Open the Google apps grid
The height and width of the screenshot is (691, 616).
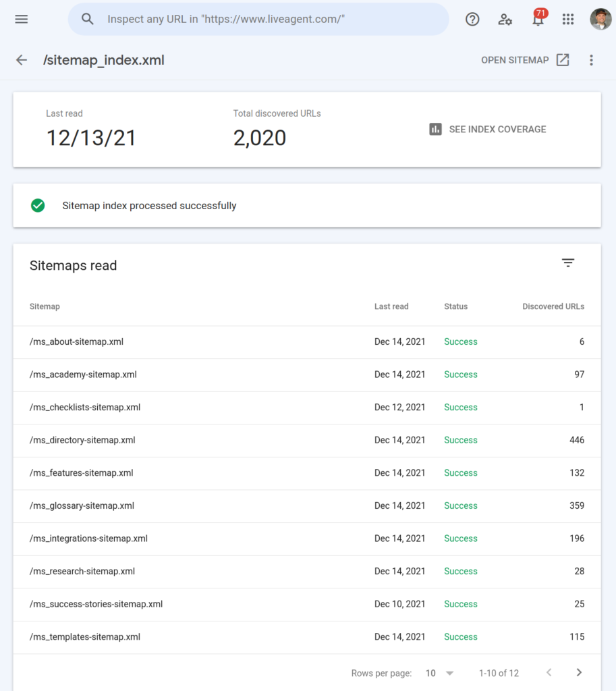[x=568, y=19]
